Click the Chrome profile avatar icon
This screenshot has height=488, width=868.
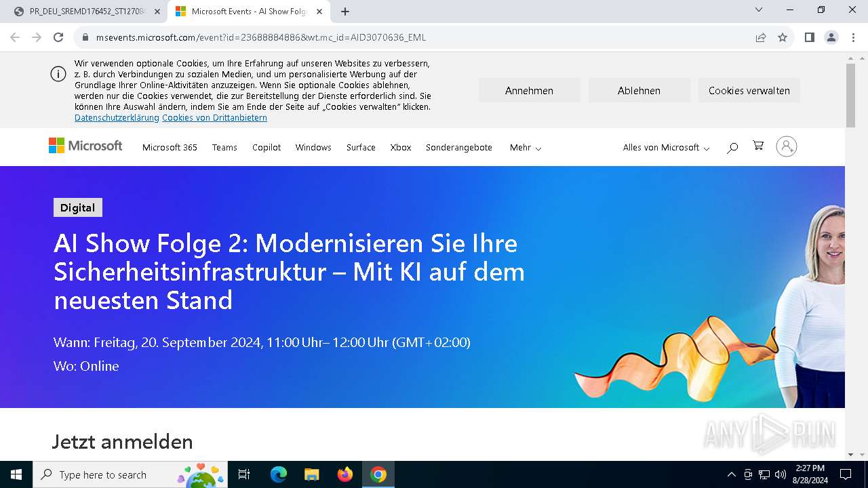(x=831, y=37)
